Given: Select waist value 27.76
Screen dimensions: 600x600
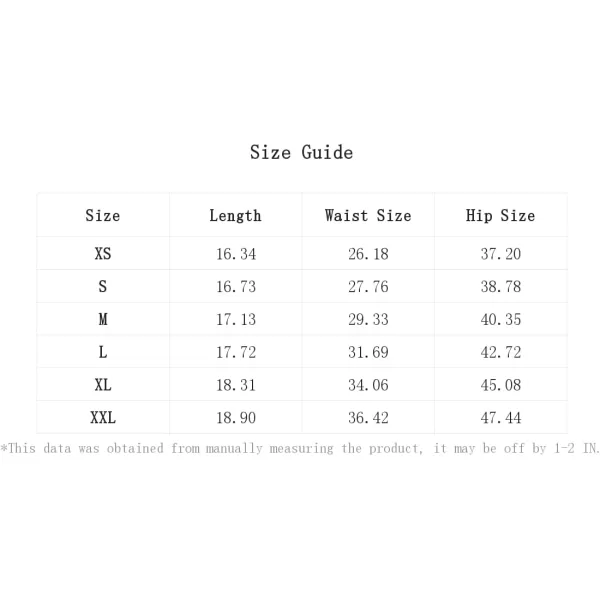Looking at the screenshot, I should coord(368,287).
